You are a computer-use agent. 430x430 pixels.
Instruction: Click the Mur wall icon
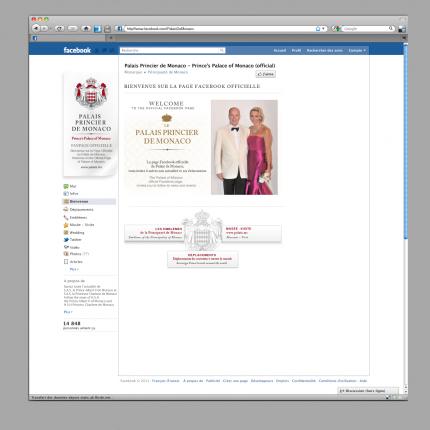coord(66,186)
